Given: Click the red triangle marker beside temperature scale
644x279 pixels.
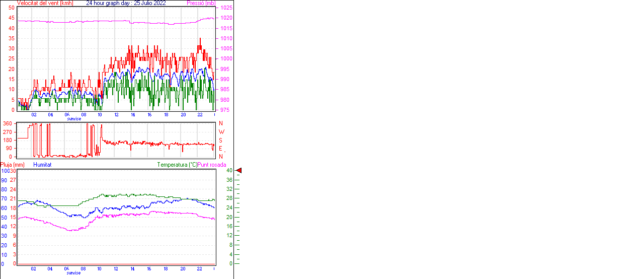Looking at the screenshot, I should pyautogui.click(x=239, y=171).
